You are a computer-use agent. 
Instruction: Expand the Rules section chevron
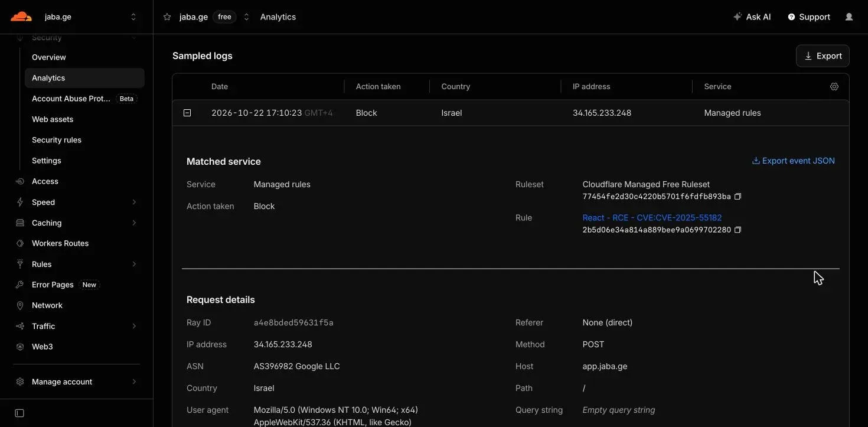pyautogui.click(x=134, y=264)
